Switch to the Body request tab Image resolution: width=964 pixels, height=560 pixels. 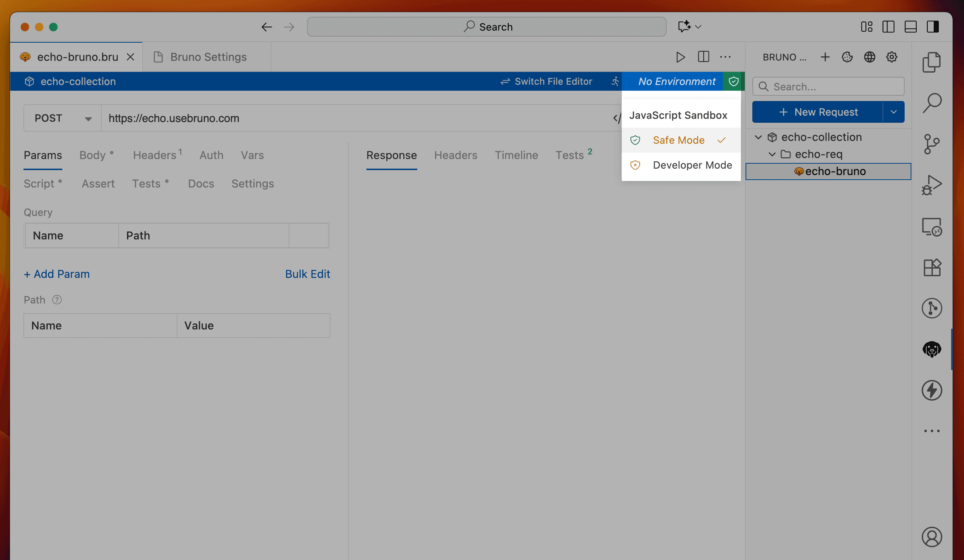[92, 155]
